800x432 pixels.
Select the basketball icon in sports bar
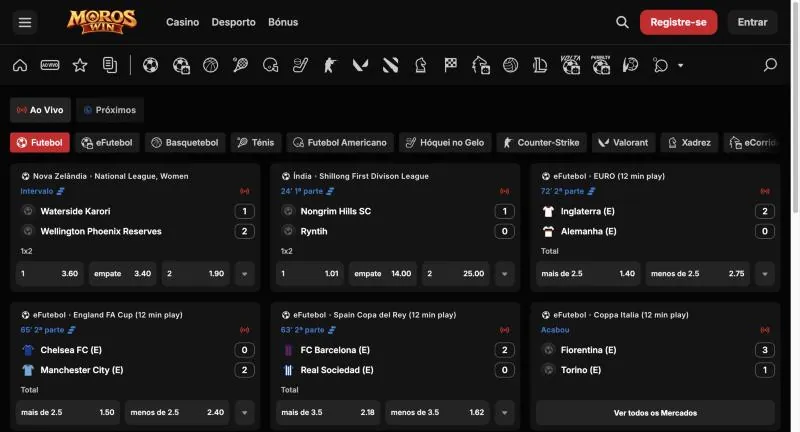click(x=210, y=65)
